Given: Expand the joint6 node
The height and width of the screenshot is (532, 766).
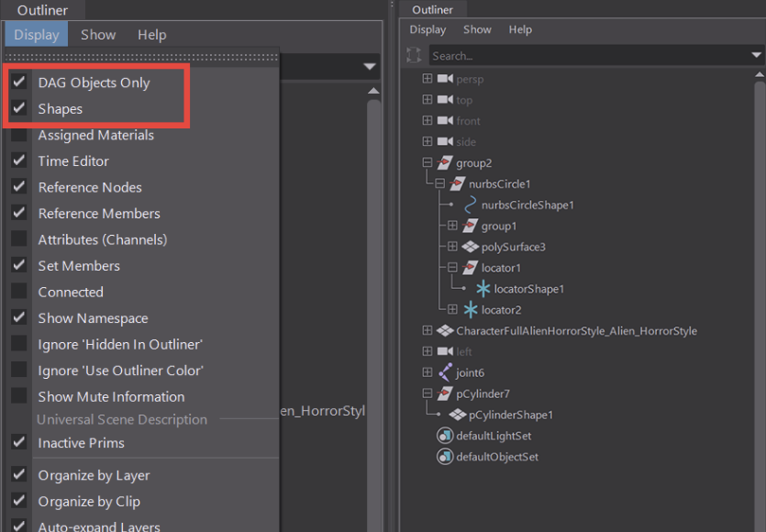Looking at the screenshot, I should [x=427, y=372].
